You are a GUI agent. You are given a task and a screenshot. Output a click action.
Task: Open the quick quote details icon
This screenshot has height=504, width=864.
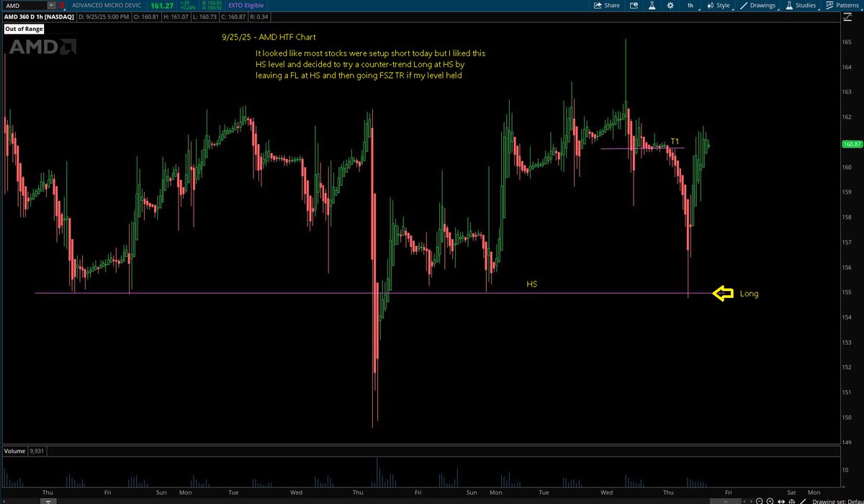coord(634,5)
